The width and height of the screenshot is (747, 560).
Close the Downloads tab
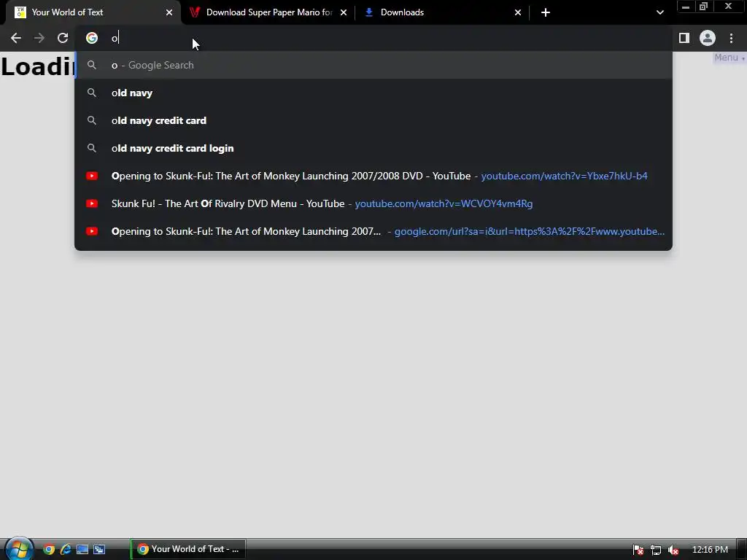[x=518, y=12]
